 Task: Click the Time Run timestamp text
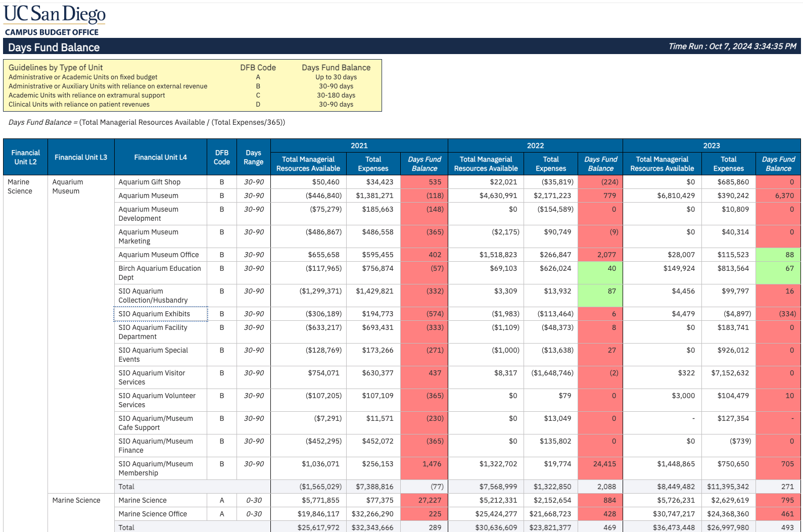click(x=732, y=46)
